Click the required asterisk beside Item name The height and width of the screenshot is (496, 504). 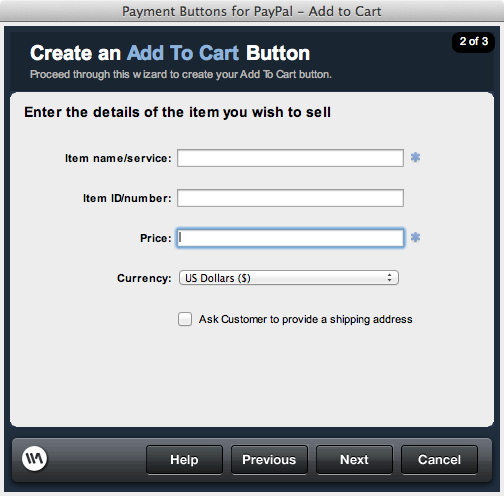[415, 157]
